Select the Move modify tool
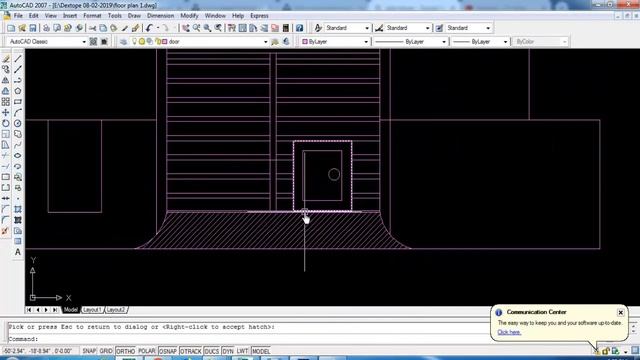This screenshot has width=640, height=360. click(6, 113)
